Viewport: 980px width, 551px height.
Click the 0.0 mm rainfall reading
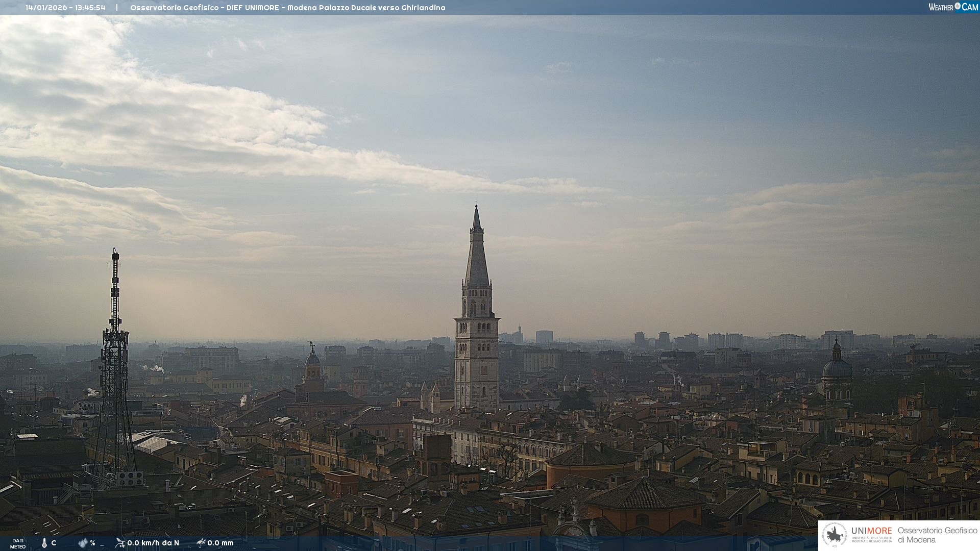pyautogui.click(x=220, y=543)
